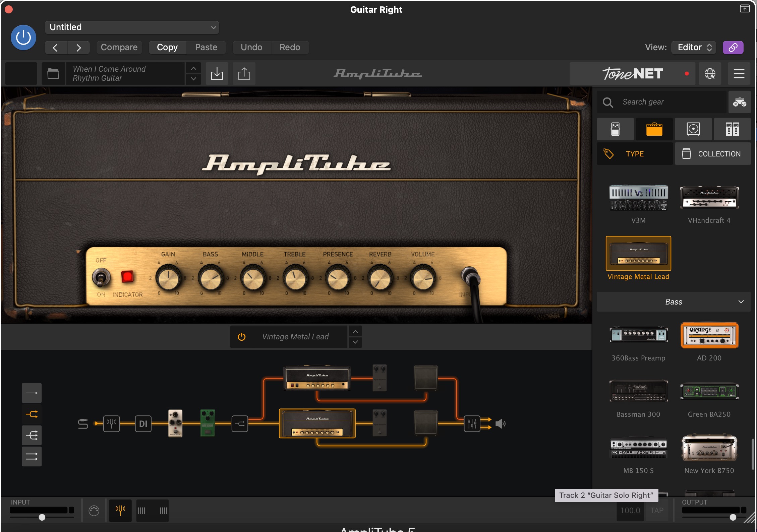This screenshot has width=757, height=532.
Task: Select the AD 200 Orange amp
Action: coord(709,335)
